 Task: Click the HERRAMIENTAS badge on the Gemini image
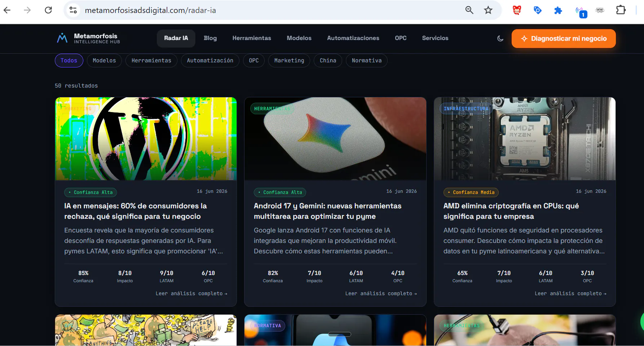pyautogui.click(x=272, y=108)
